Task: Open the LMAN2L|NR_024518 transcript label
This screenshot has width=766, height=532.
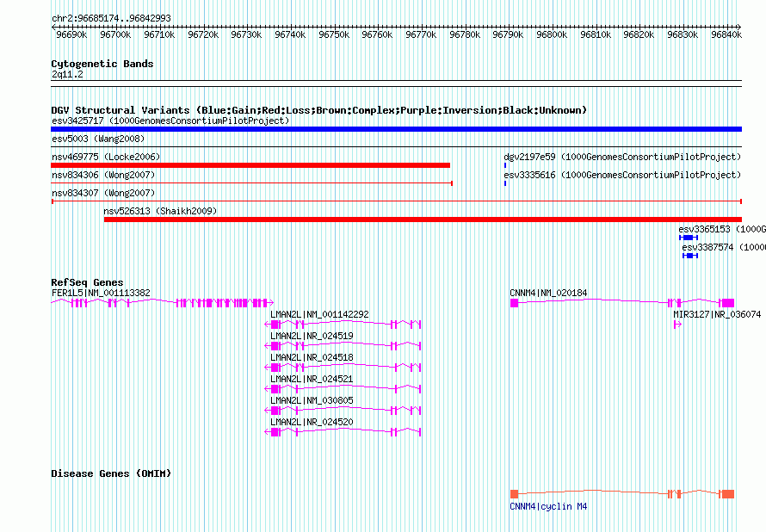Action: 312,357
